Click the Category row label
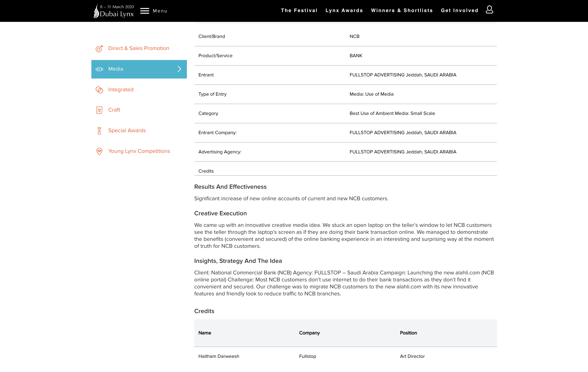The width and height of the screenshot is (588, 372). point(208,114)
